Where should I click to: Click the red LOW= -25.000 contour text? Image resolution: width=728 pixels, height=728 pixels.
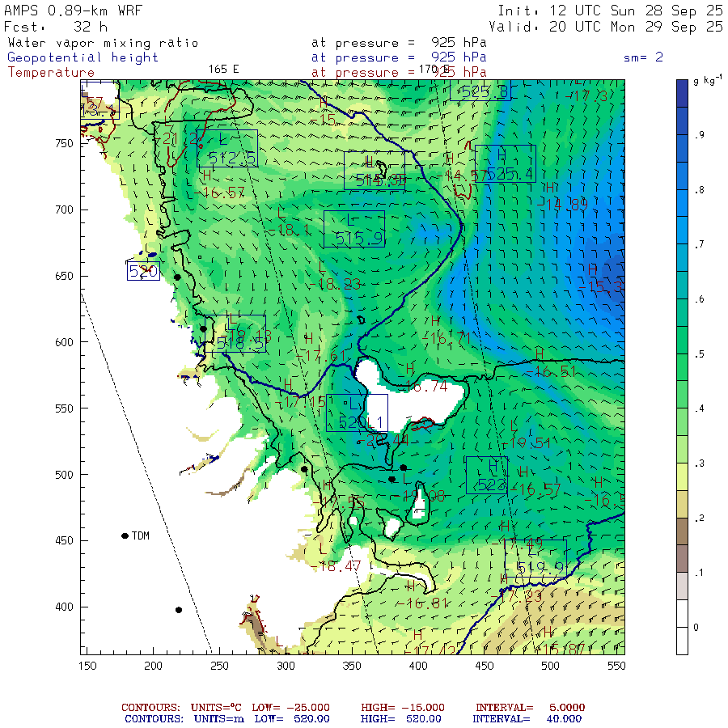coord(290,708)
